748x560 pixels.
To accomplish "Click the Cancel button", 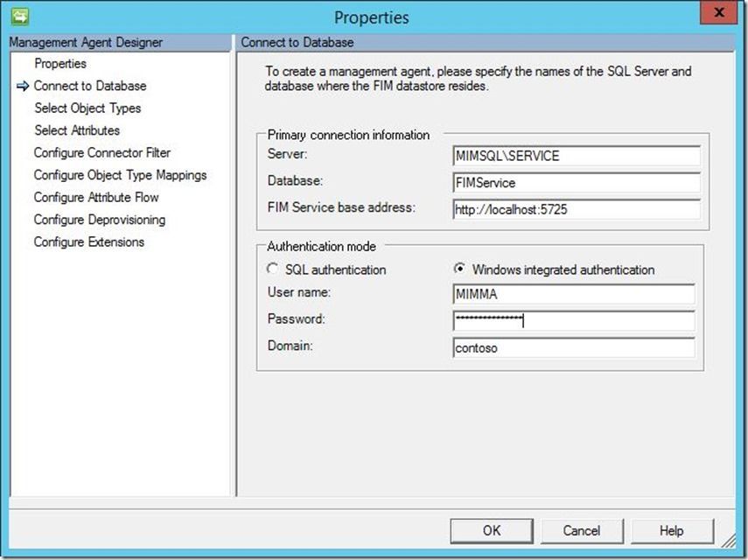I will click(x=582, y=531).
